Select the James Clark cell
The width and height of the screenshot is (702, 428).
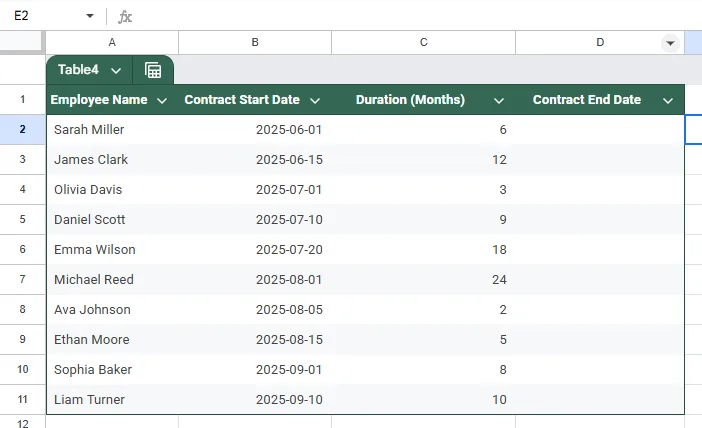(112, 159)
